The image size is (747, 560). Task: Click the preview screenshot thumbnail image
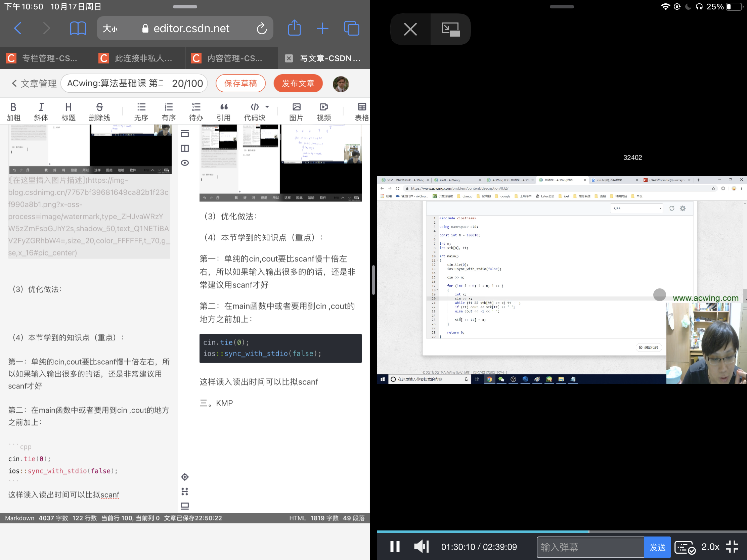click(x=280, y=163)
